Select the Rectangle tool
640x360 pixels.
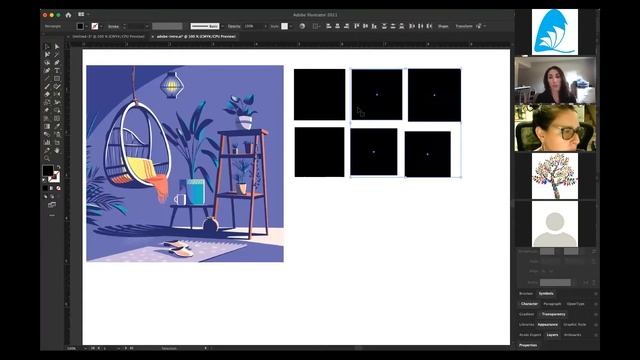coord(57,78)
